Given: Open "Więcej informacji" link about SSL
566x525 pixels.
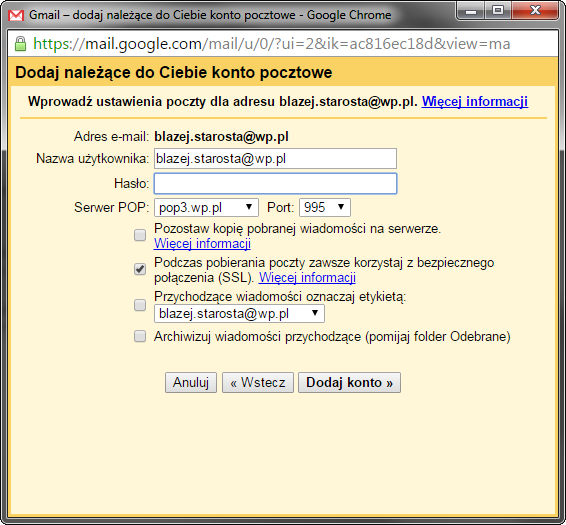Looking at the screenshot, I should point(307,278).
